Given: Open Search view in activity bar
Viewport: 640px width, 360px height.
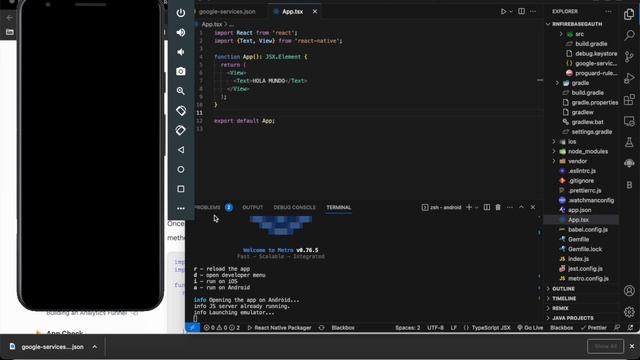Looking at the screenshot, I should click(629, 35).
